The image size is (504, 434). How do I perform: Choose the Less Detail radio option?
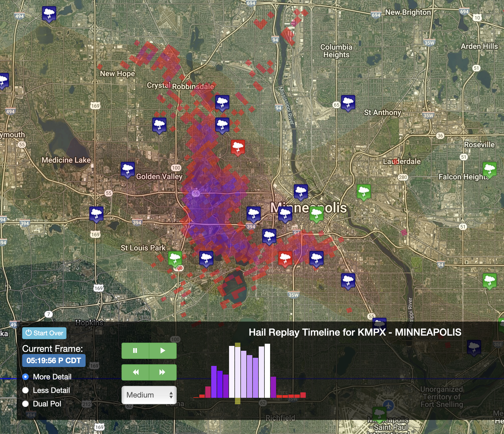point(26,390)
